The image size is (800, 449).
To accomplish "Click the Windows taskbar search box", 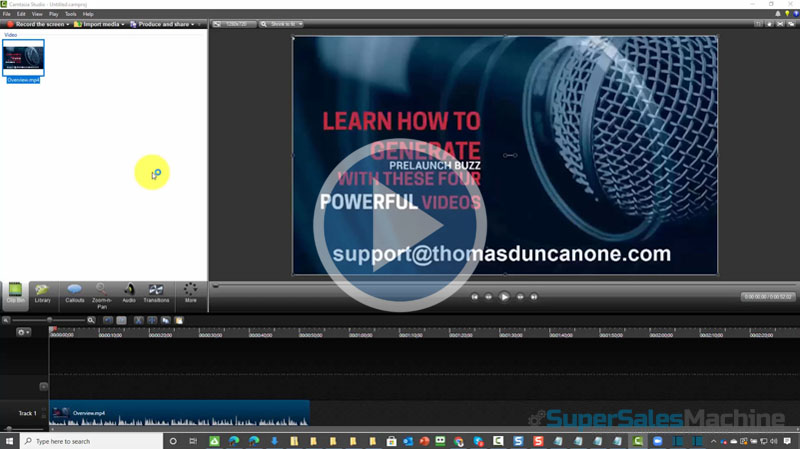I will [x=90, y=441].
